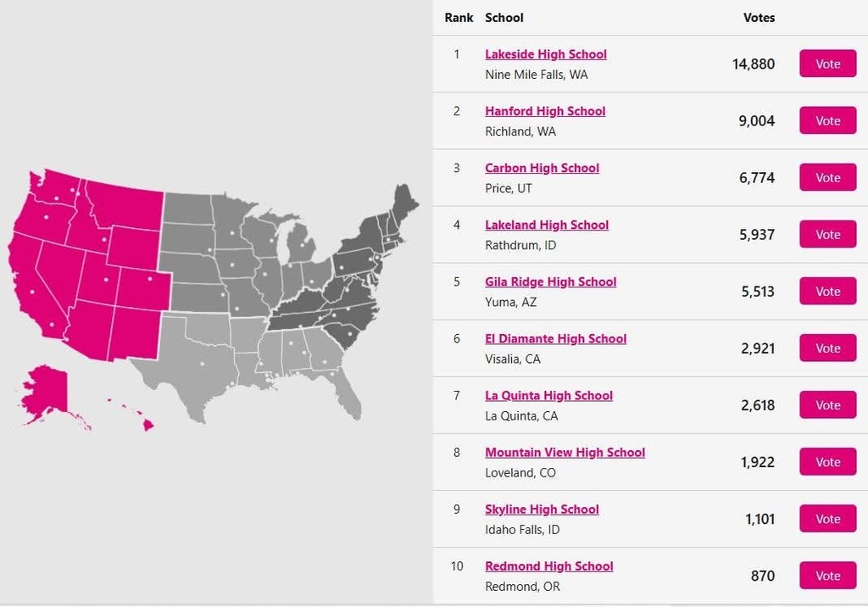The image size is (868, 607).
Task: Vote for Hanford High School
Action: [827, 120]
